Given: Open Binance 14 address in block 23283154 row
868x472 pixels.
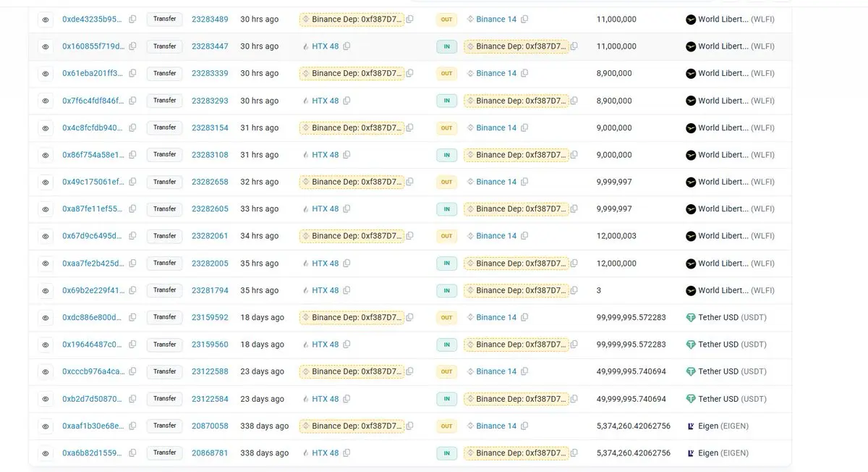Looking at the screenshot, I should 496,127.
